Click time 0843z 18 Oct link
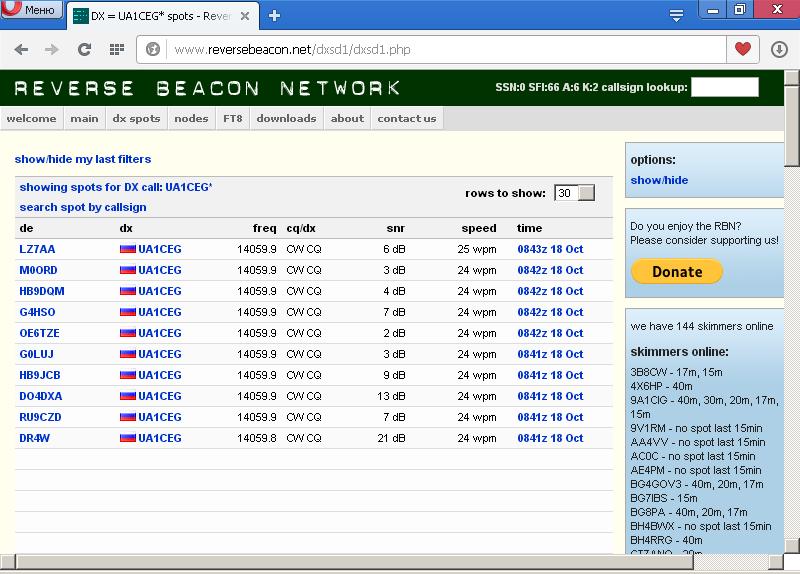800x574 pixels. (551, 249)
